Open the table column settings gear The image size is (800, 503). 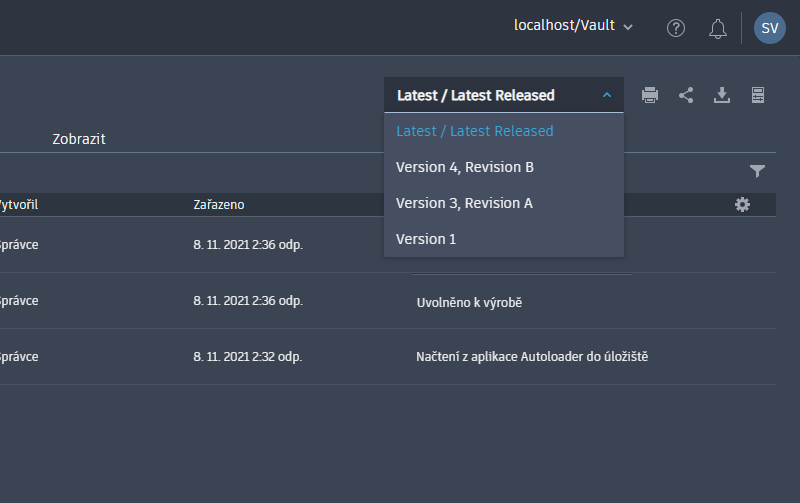click(x=742, y=204)
